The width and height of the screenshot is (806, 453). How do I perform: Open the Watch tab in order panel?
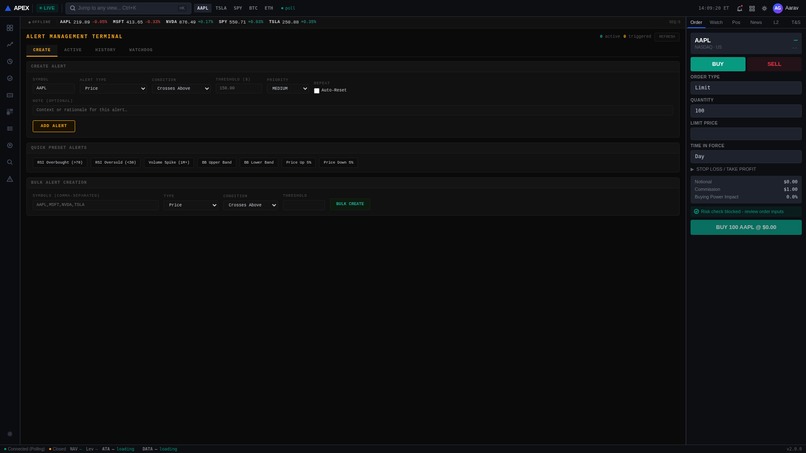point(716,23)
